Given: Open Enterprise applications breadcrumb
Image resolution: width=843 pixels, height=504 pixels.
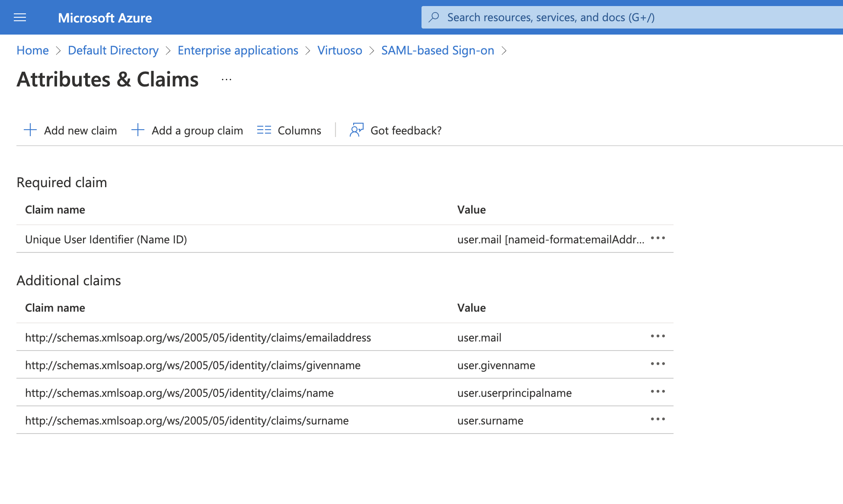Looking at the screenshot, I should tap(238, 50).
